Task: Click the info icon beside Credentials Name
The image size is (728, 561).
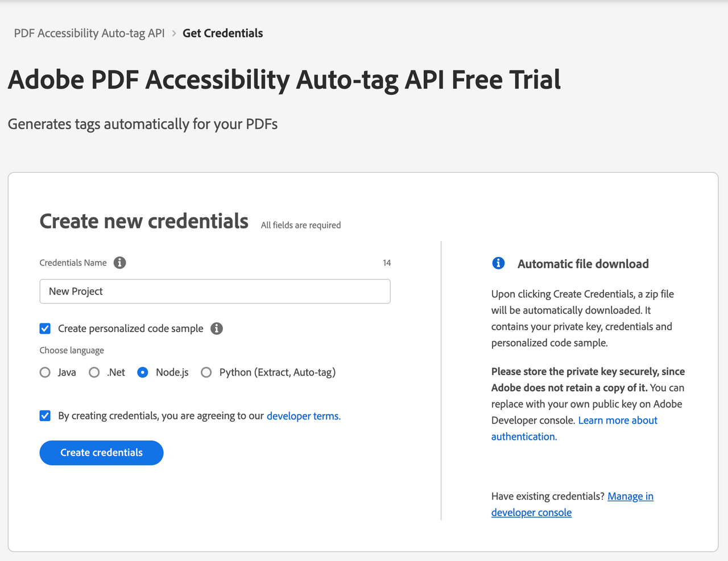Action: (119, 263)
